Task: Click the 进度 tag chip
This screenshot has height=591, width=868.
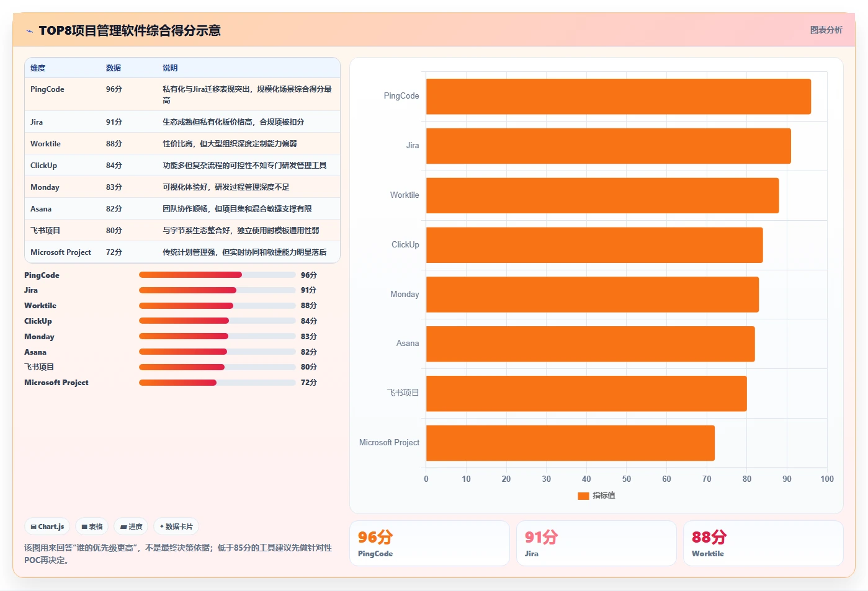Action: tap(131, 527)
